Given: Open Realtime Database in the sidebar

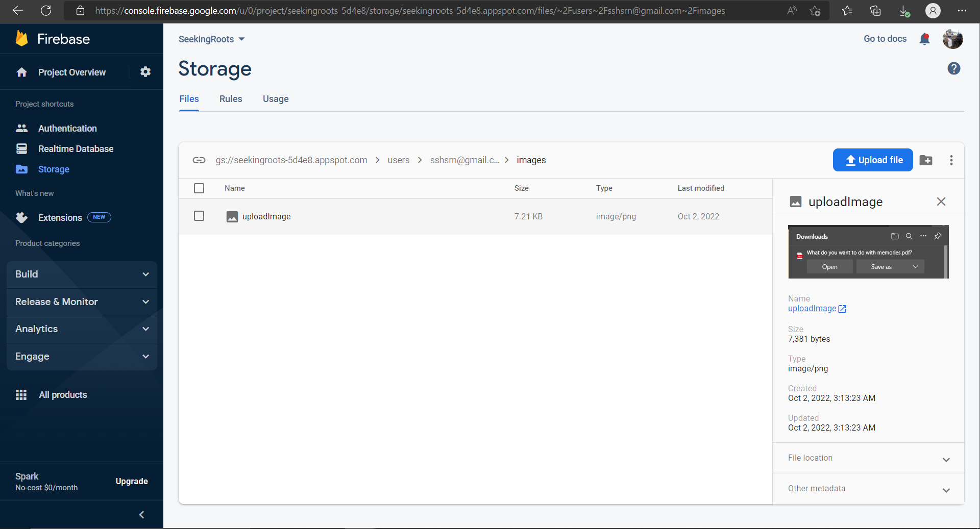Looking at the screenshot, I should pyautogui.click(x=76, y=149).
